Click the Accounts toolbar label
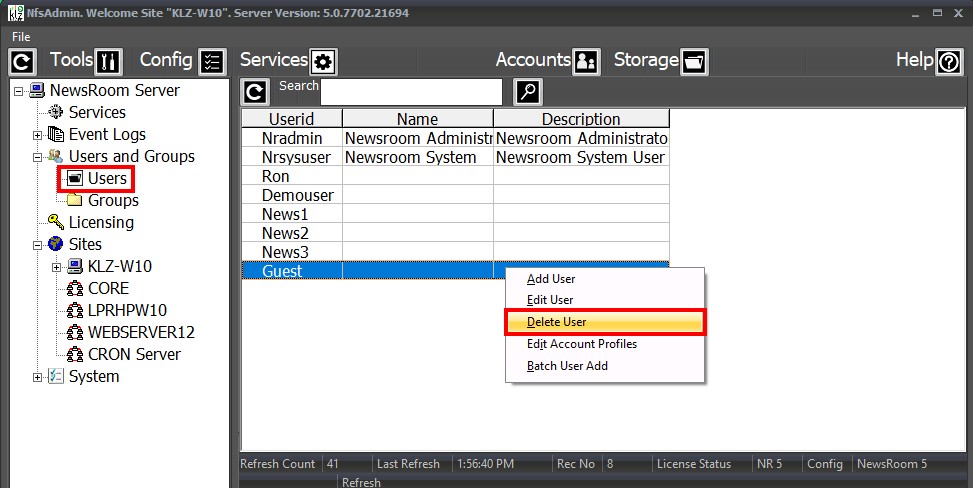Screen dimensions: 973x488 [533, 60]
